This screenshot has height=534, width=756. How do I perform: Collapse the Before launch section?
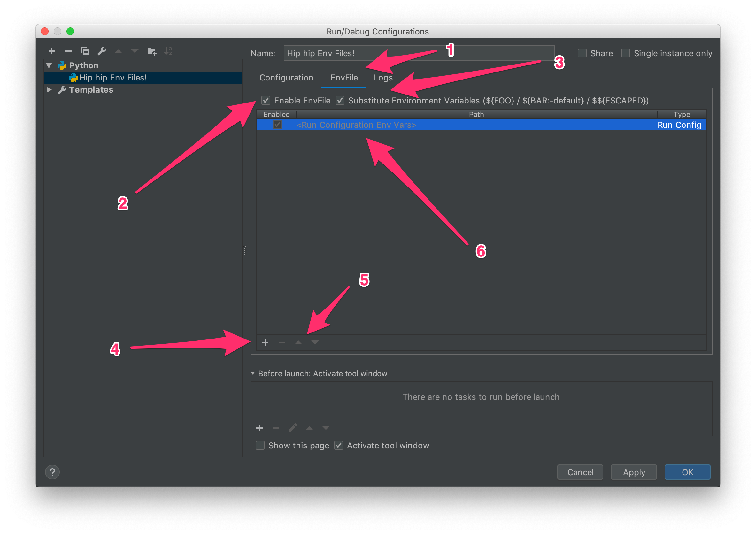pos(253,373)
